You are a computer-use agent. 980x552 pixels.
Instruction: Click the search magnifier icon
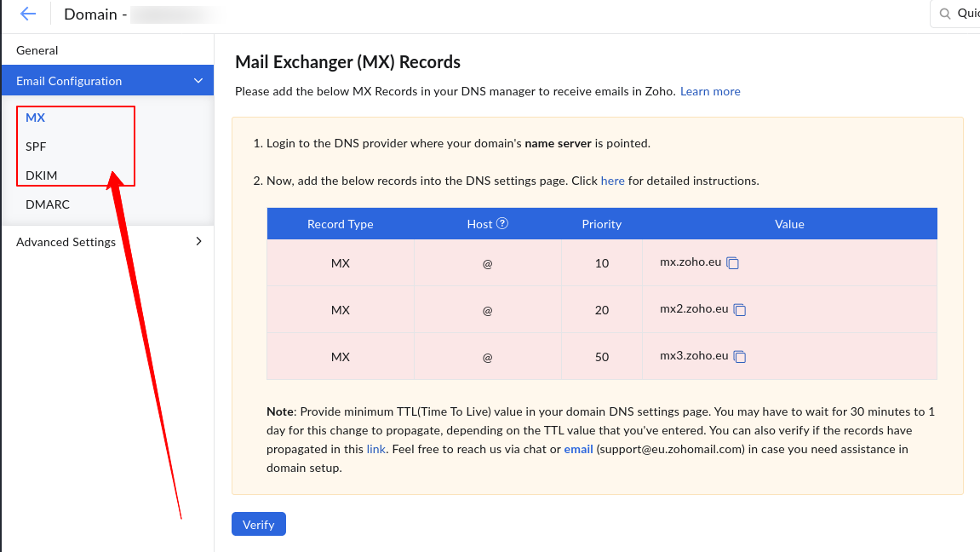point(945,14)
